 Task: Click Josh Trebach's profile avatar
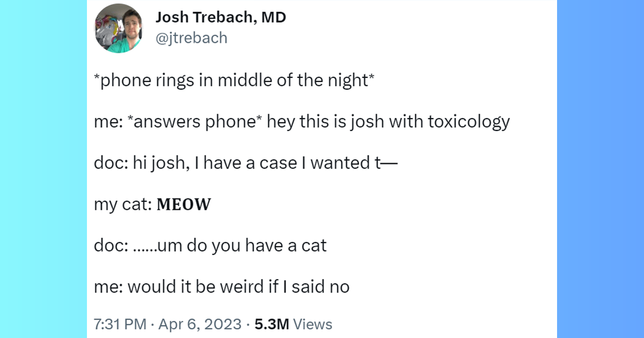click(x=118, y=28)
